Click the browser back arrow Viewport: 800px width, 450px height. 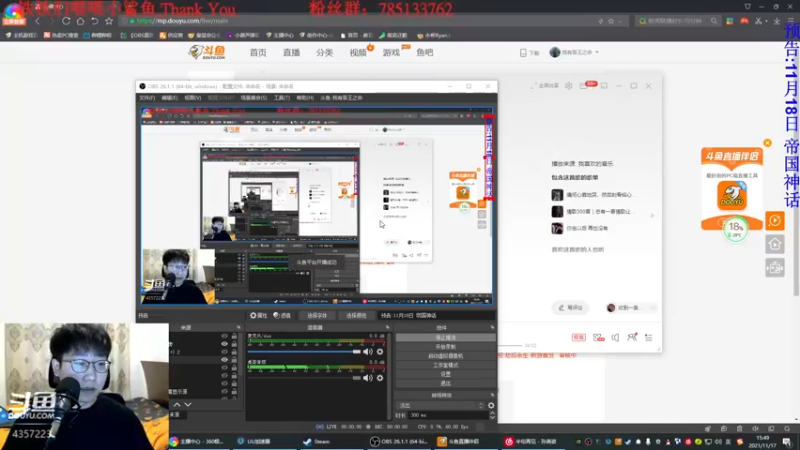37,21
